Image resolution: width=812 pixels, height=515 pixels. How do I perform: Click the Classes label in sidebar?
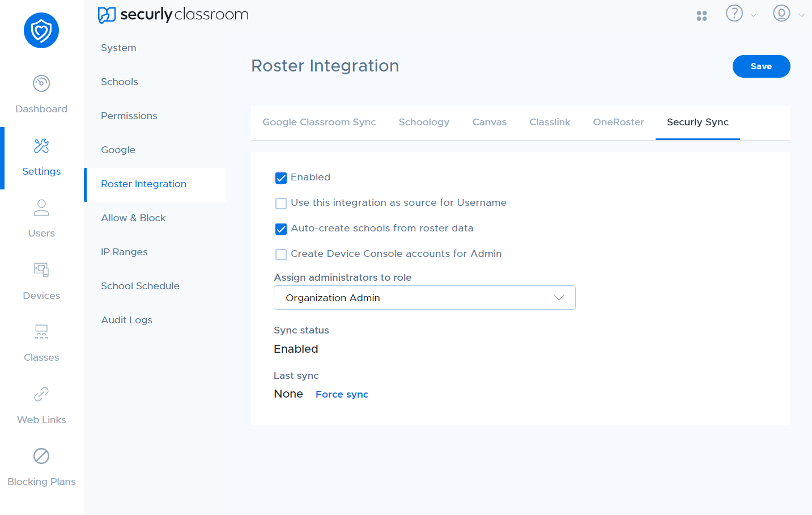coord(41,357)
